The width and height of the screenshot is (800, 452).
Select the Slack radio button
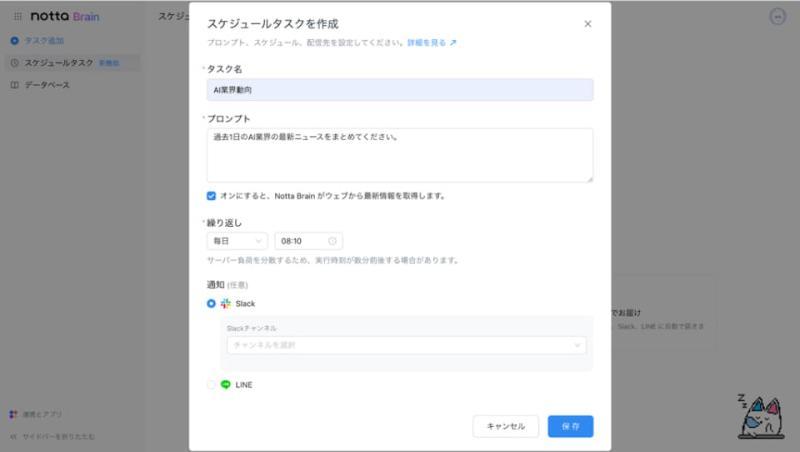(211, 304)
